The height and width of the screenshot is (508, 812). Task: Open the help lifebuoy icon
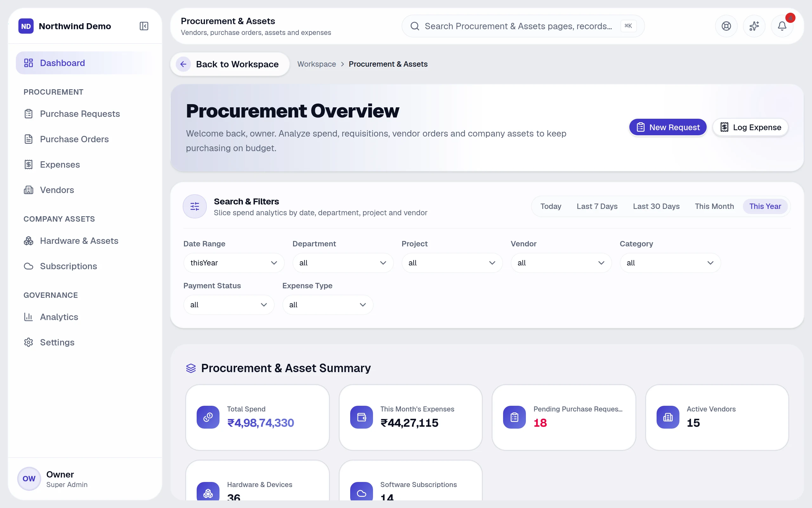(x=726, y=26)
